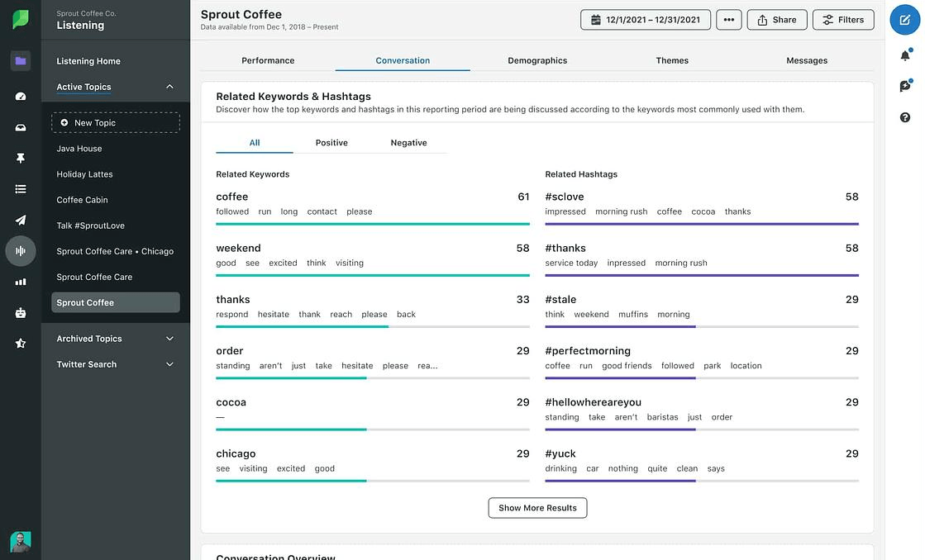Click 'morning rush' under #sclove
The image size is (925, 560).
point(621,211)
